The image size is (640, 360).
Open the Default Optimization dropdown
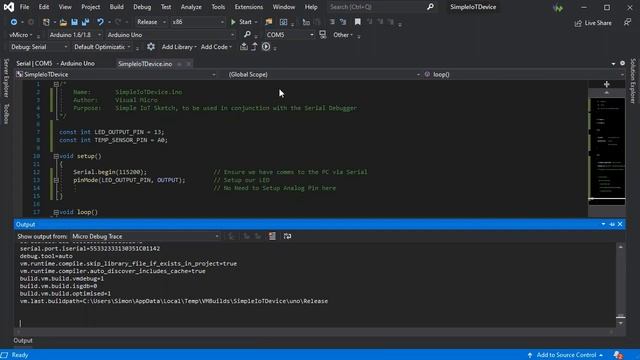tap(102, 47)
